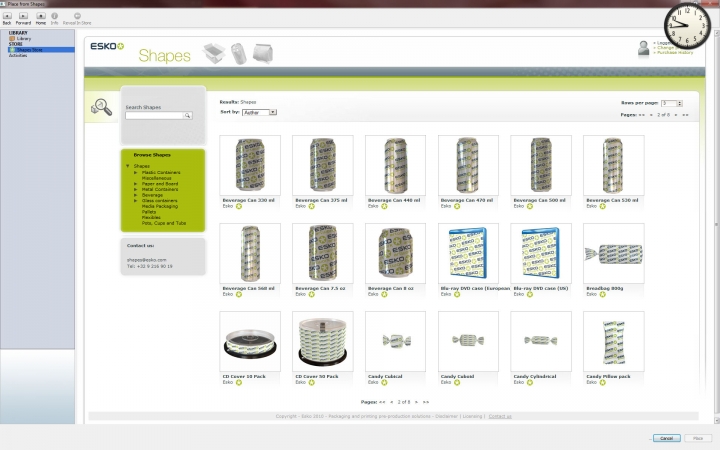Click the search magnifier button in Search Shapes
Image resolution: width=720 pixels, height=450 pixels.
[186, 116]
